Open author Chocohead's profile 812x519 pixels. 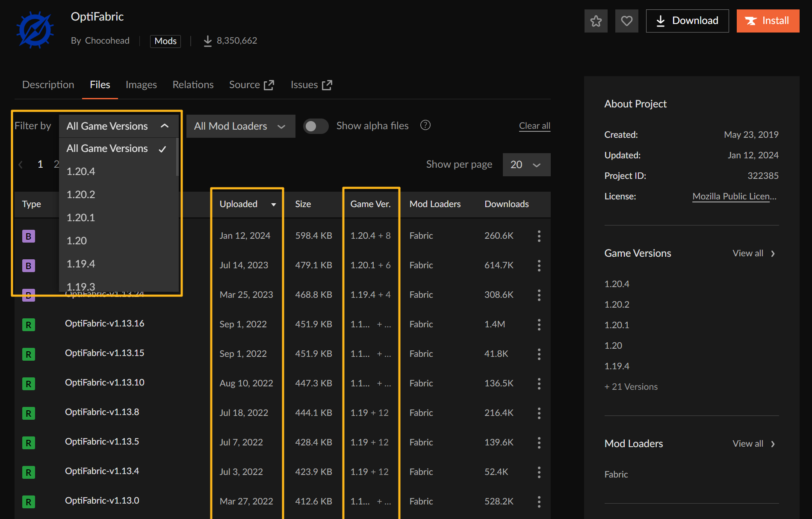107,41
